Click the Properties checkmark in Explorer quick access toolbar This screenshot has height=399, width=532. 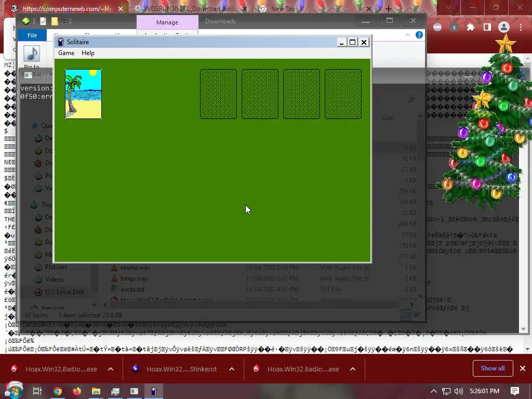coord(43,21)
